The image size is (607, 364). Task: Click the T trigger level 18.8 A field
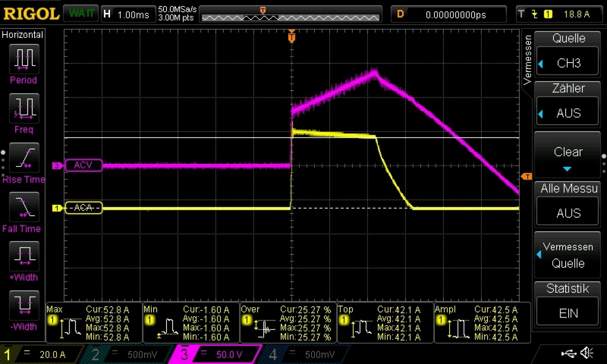point(559,14)
